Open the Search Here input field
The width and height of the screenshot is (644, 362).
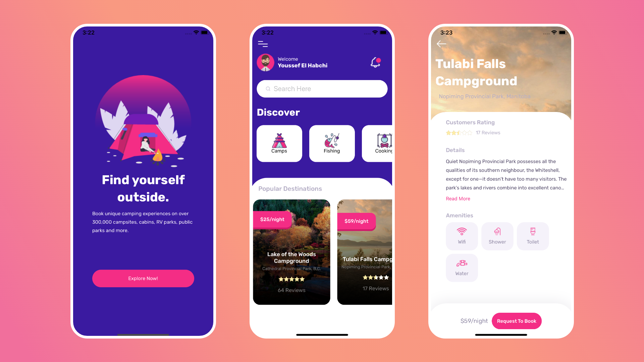[x=322, y=88]
